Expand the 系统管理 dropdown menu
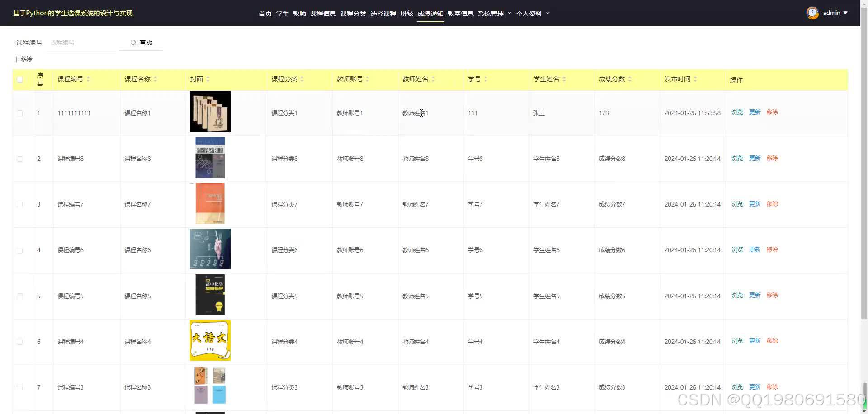The width and height of the screenshot is (868, 414). point(495,14)
